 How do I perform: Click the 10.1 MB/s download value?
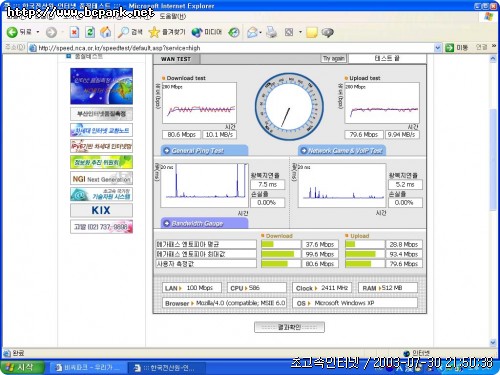coord(219,135)
